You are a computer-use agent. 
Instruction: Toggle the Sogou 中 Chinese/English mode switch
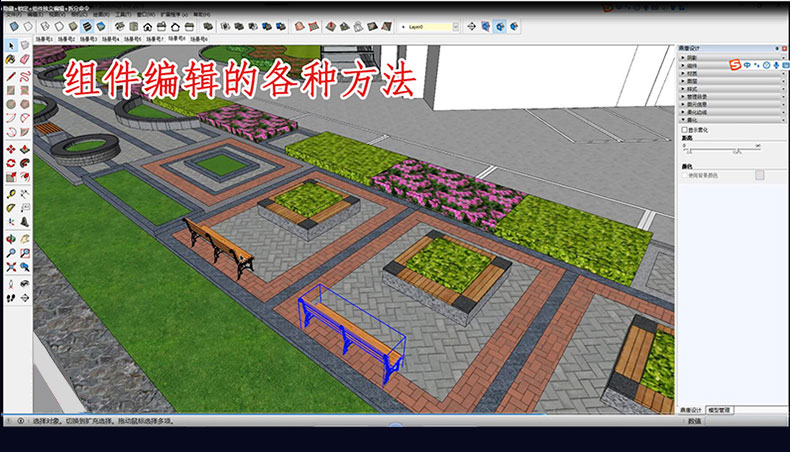click(x=745, y=65)
